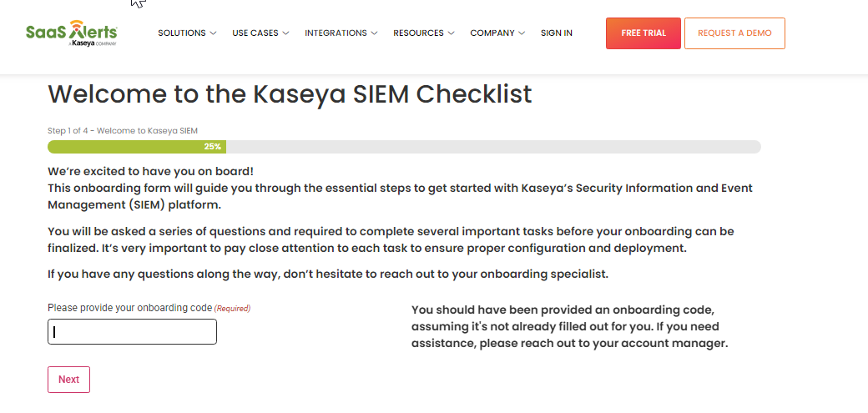Start the Free Trial
The height and width of the screenshot is (413, 868).
coord(643,33)
